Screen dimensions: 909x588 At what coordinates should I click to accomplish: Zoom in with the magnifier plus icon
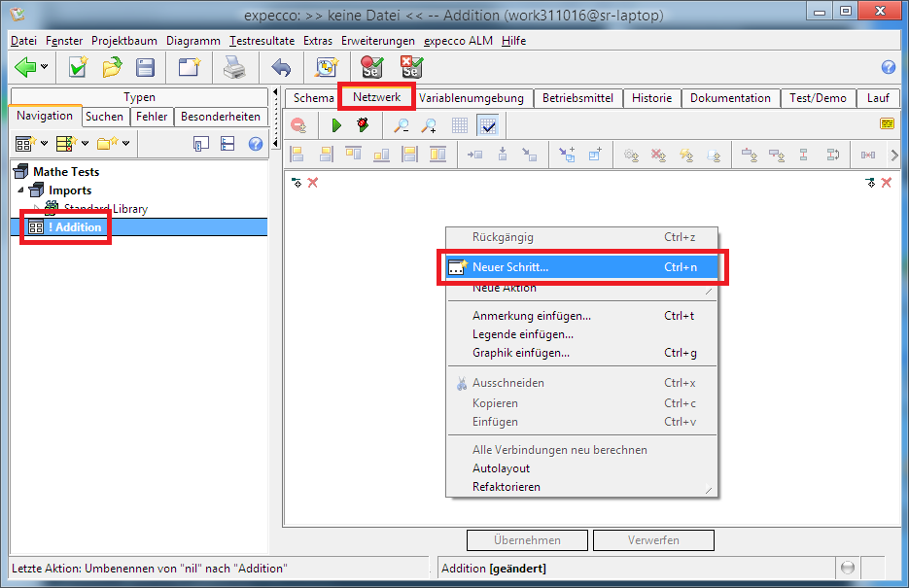429,125
